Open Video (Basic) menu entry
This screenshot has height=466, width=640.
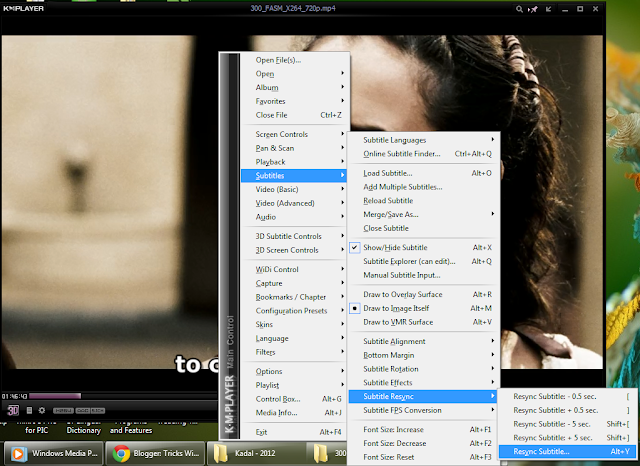(294, 189)
